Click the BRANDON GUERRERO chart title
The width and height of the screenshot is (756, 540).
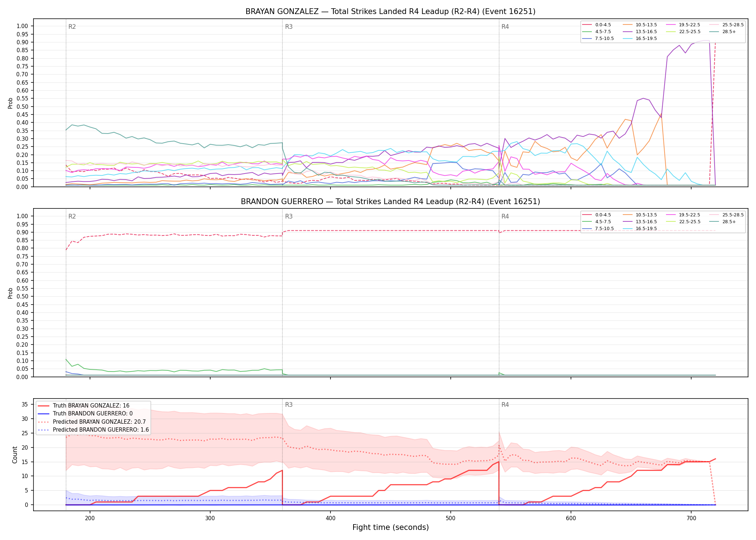tap(390, 202)
